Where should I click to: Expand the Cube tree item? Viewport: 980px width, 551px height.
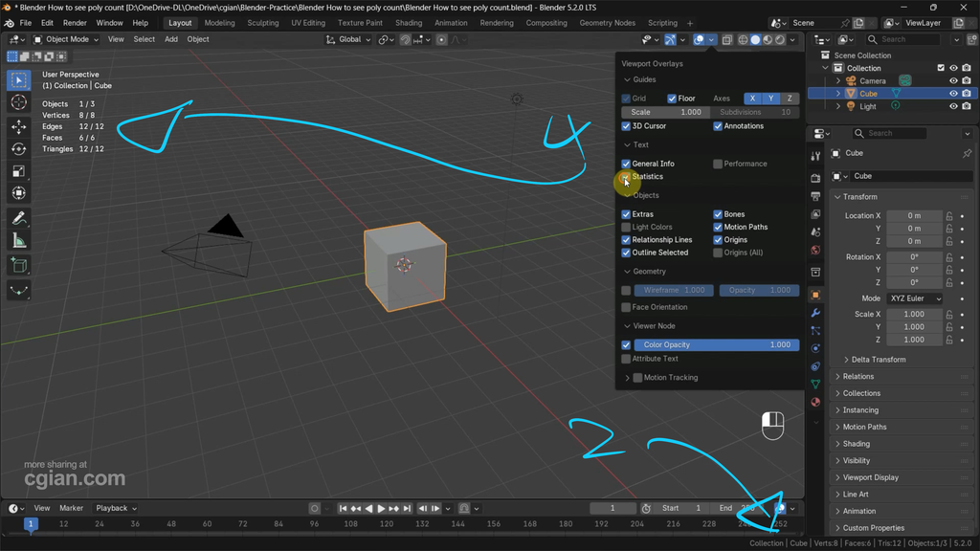tap(838, 94)
